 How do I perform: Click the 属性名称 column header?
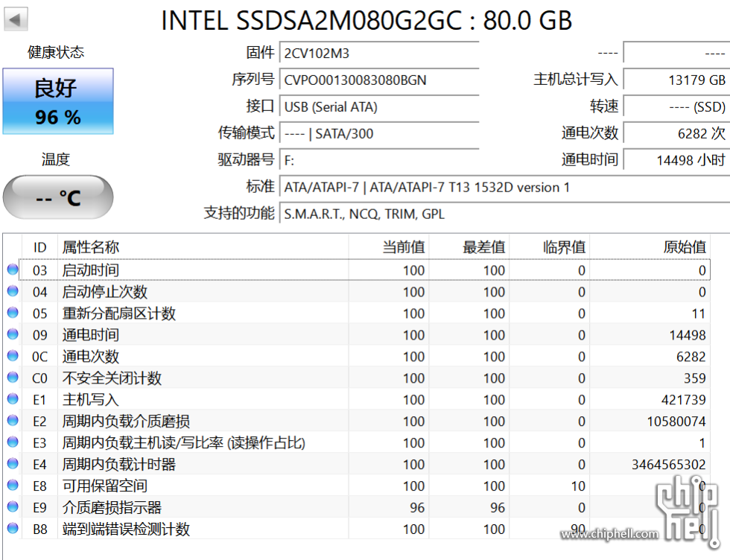pyautogui.click(x=91, y=247)
